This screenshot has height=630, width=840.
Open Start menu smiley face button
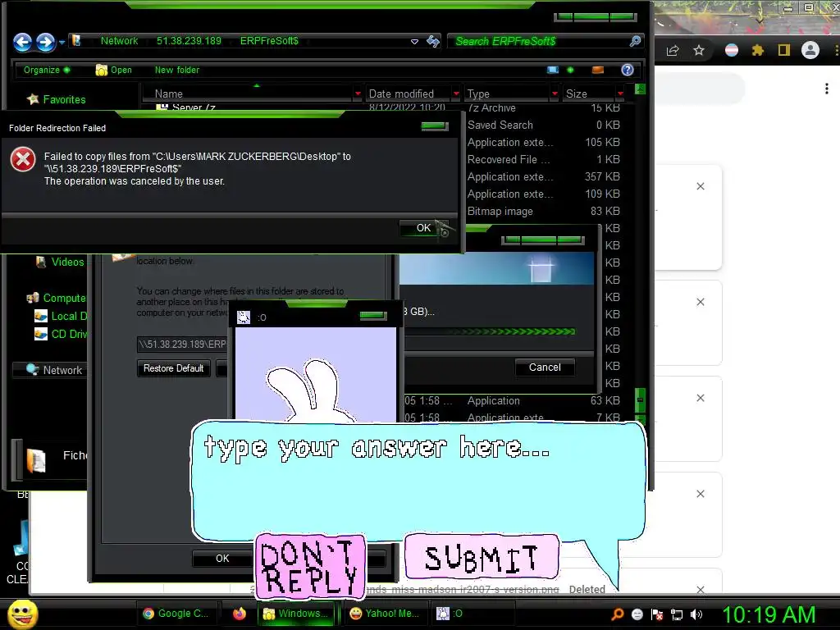[22, 614]
